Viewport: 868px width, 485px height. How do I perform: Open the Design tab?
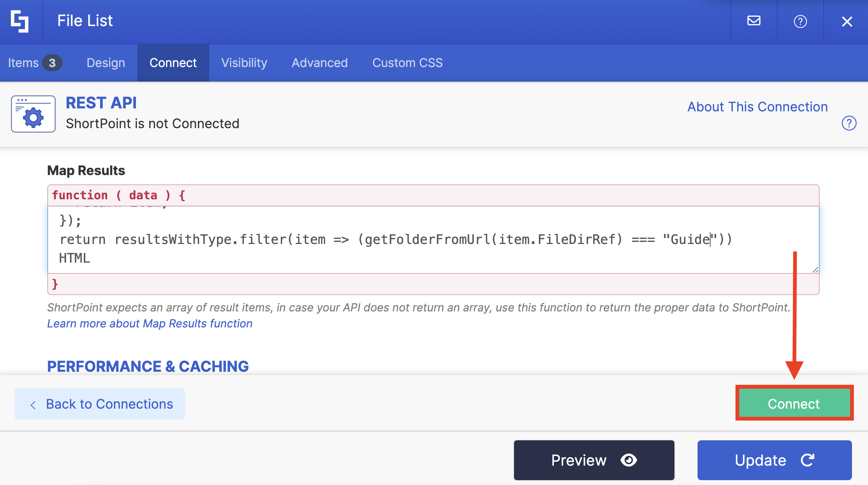106,63
